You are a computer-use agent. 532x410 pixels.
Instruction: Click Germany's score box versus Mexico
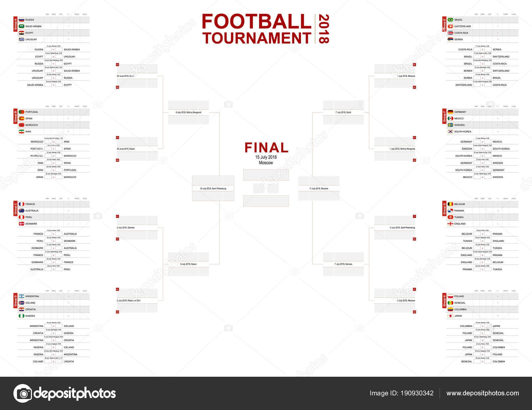pos(477,142)
